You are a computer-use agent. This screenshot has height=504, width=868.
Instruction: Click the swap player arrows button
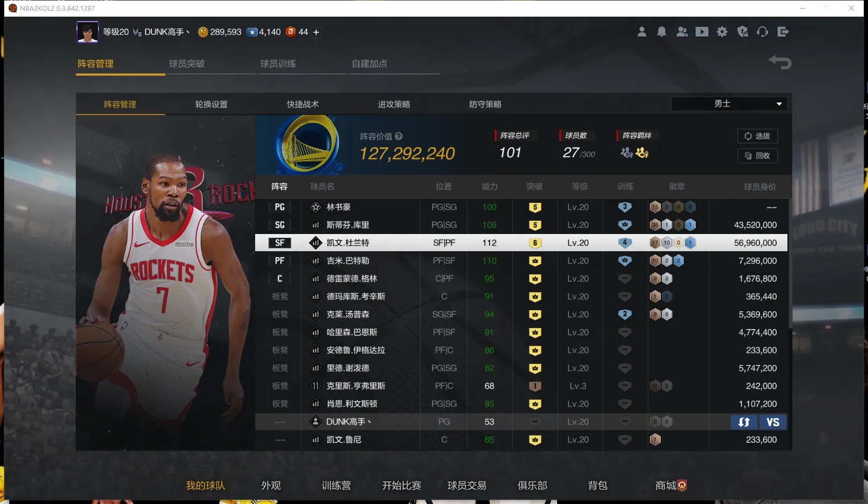coord(744,422)
